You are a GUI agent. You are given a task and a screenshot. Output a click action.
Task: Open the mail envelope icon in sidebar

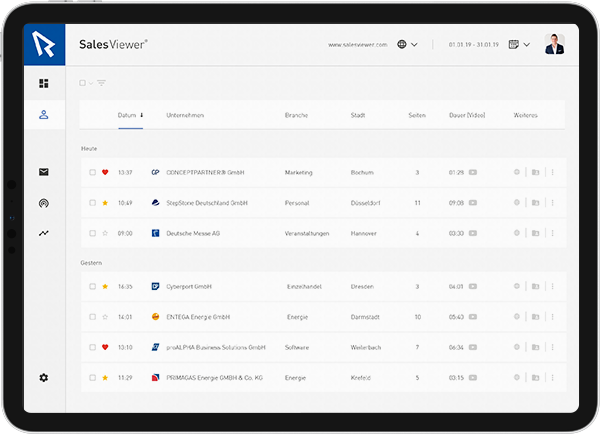tap(43, 172)
